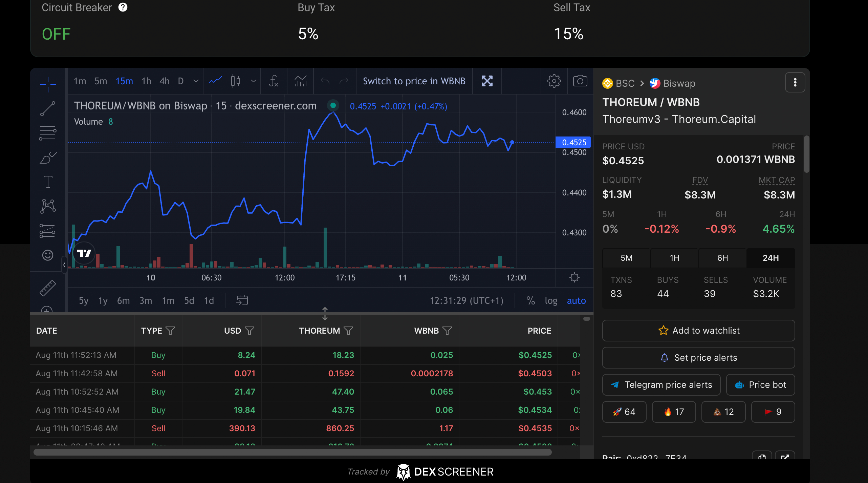Open the TradingView logo link

point(84,253)
